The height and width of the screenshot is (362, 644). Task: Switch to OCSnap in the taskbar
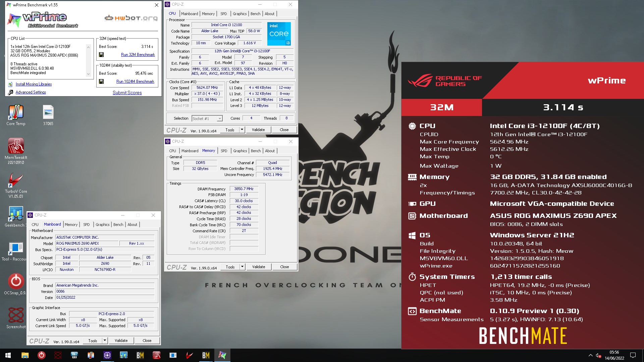(x=42, y=355)
